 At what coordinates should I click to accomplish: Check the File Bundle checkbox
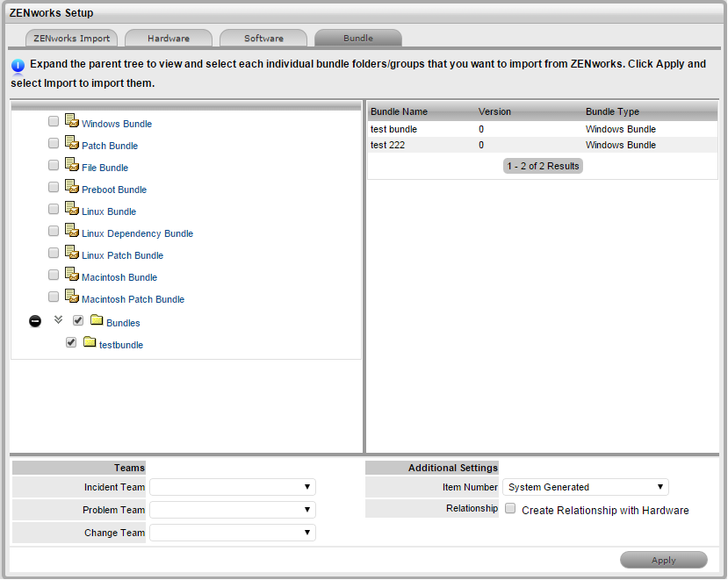pyautogui.click(x=54, y=165)
